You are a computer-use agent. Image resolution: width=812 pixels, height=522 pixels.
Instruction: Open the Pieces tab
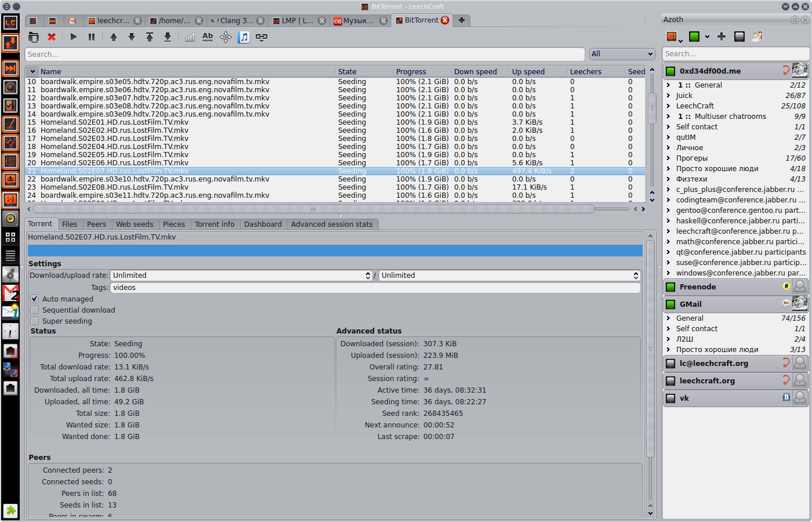174,224
